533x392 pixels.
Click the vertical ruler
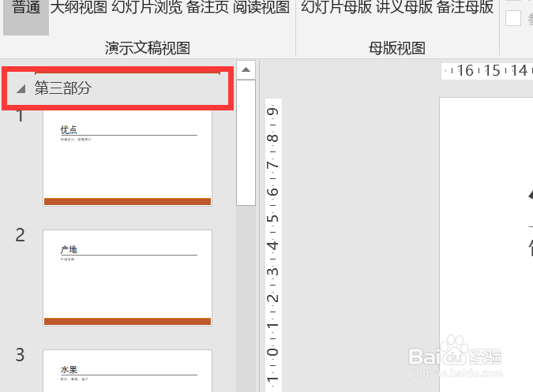click(x=273, y=245)
